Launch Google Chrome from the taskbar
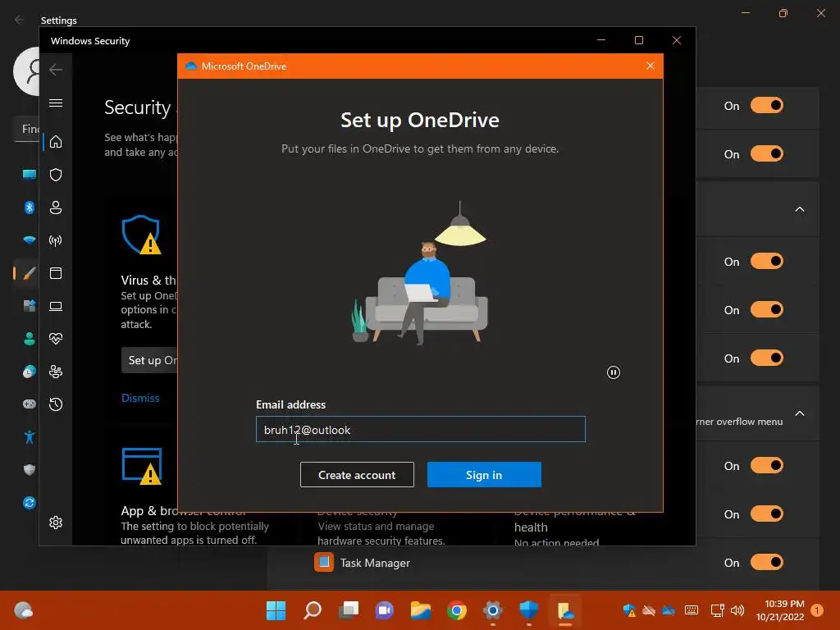 pyautogui.click(x=456, y=610)
